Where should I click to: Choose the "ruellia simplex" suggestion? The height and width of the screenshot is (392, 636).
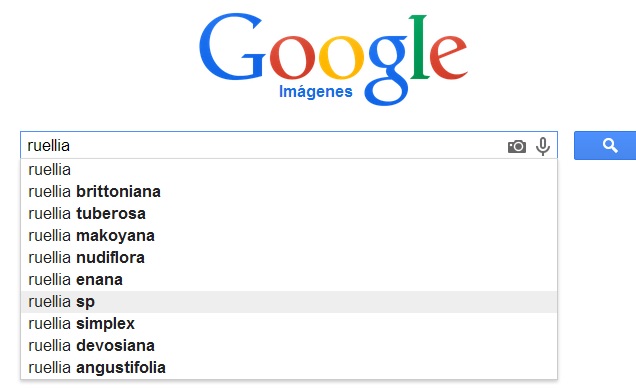pos(289,323)
